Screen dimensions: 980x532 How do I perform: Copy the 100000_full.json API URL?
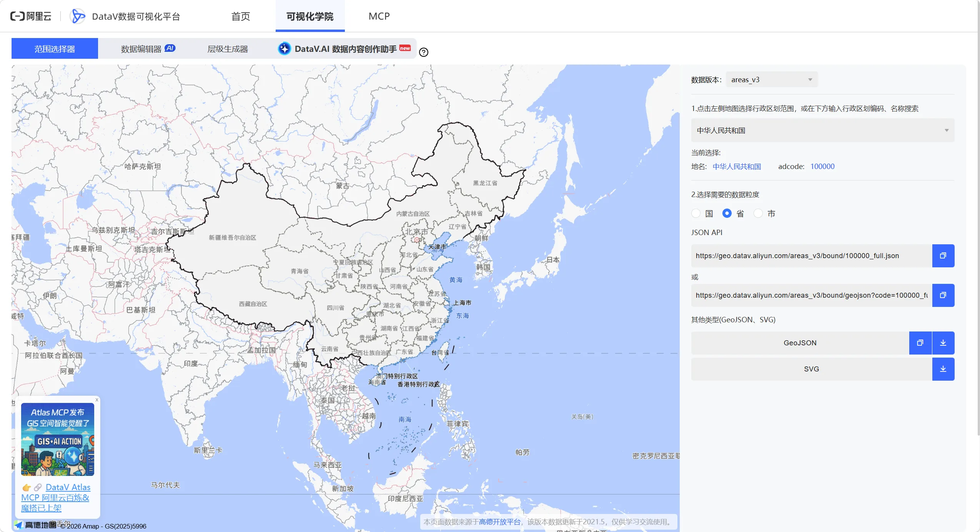943,256
